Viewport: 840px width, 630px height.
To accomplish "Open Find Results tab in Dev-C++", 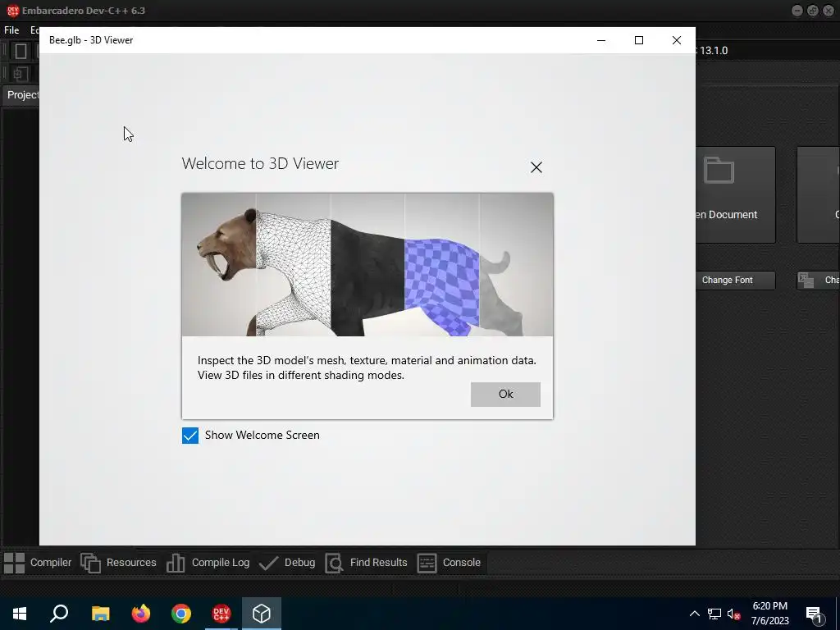I will tap(367, 563).
